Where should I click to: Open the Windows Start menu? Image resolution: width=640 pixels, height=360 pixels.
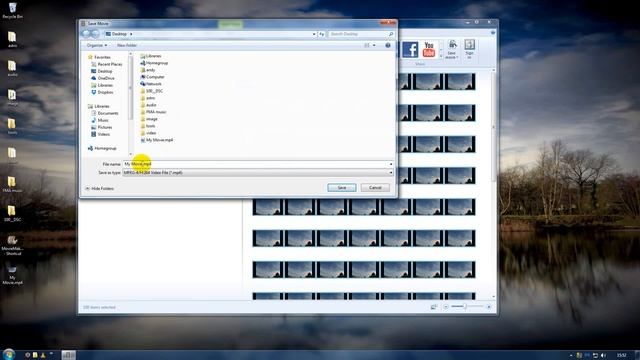tap(9, 354)
